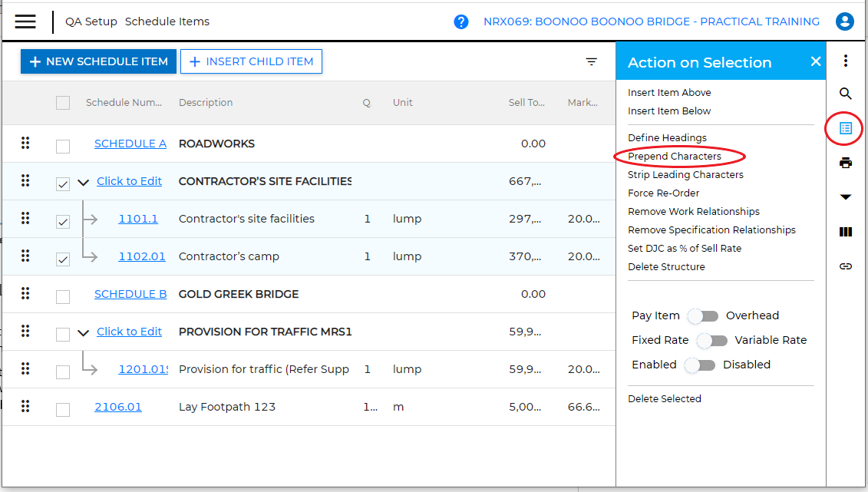Grab drag handle for 1201.01 row
Viewport: 868px width, 492px height.
pyautogui.click(x=25, y=369)
